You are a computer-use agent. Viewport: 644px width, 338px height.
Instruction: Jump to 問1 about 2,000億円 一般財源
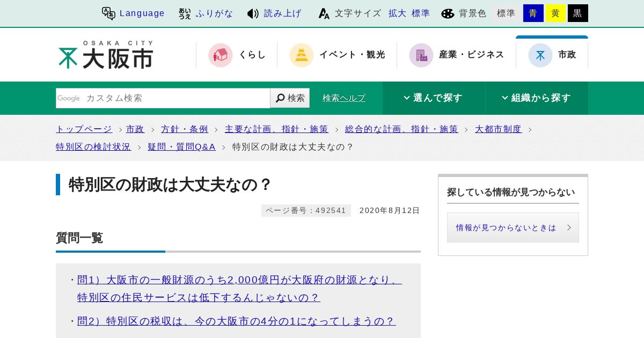239,289
